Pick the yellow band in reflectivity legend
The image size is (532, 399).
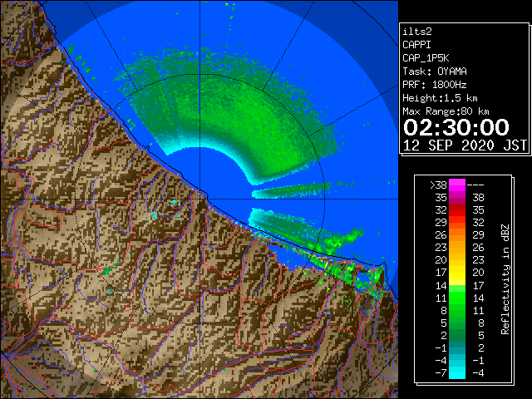457,273
